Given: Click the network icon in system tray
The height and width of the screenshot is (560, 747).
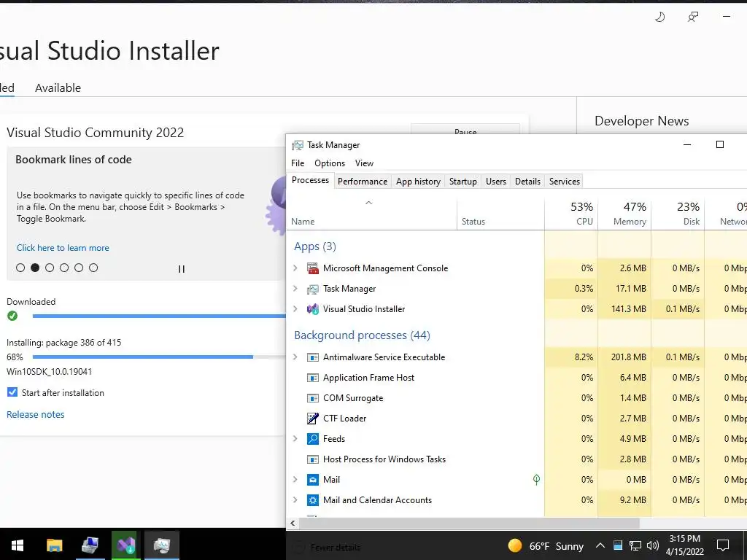Looking at the screenshot, I should tap(635, 545).
